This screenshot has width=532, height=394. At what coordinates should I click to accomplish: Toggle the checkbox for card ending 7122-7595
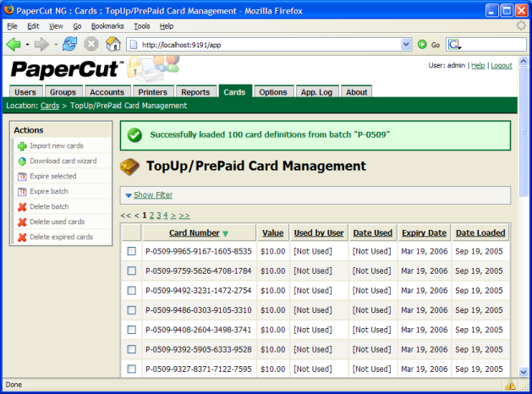tap(132, 369)
